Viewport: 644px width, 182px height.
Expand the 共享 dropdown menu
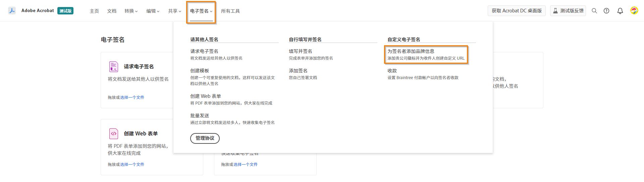[x=174, y=11]
